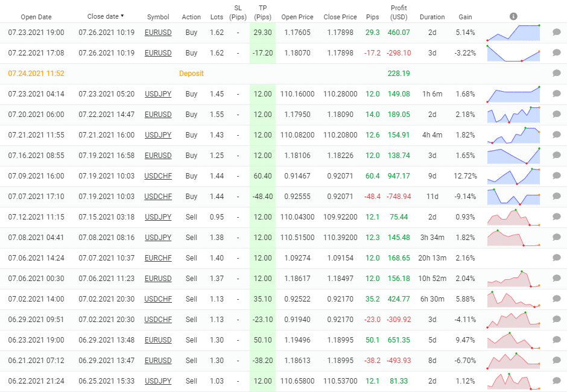The width and height of the screenshot is (567, 392).
Task: Open the EURCHF symbol link
Action: click(158, 258)
